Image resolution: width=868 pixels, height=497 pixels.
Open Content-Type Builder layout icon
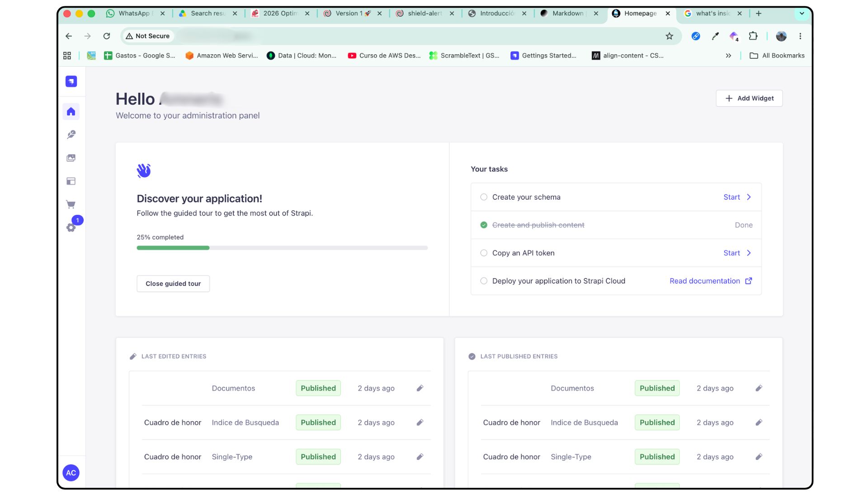tap(71, 181)
